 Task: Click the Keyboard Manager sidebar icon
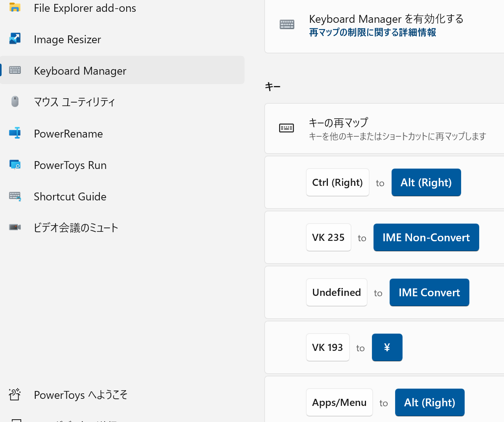click(x=15, y=70)
